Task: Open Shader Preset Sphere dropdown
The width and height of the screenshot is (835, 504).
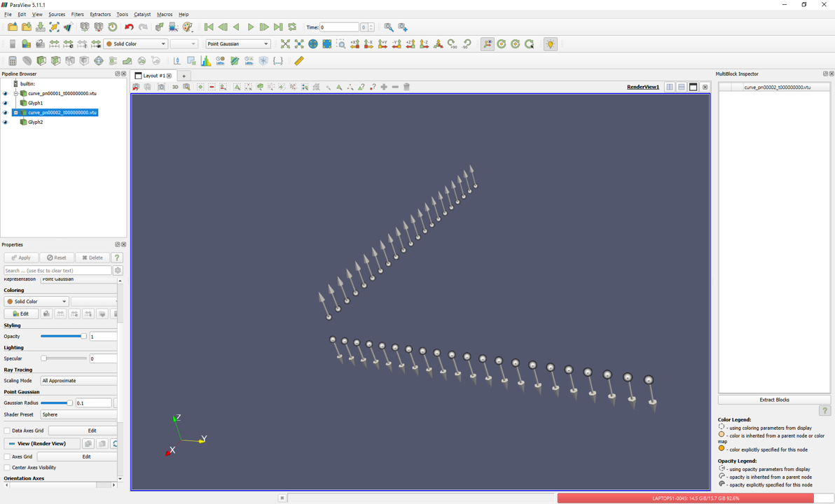Action: coord(79,414)
